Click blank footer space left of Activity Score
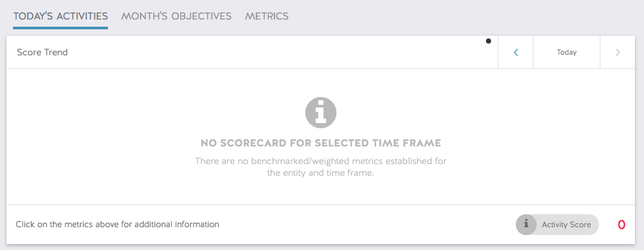 [366, 225]
